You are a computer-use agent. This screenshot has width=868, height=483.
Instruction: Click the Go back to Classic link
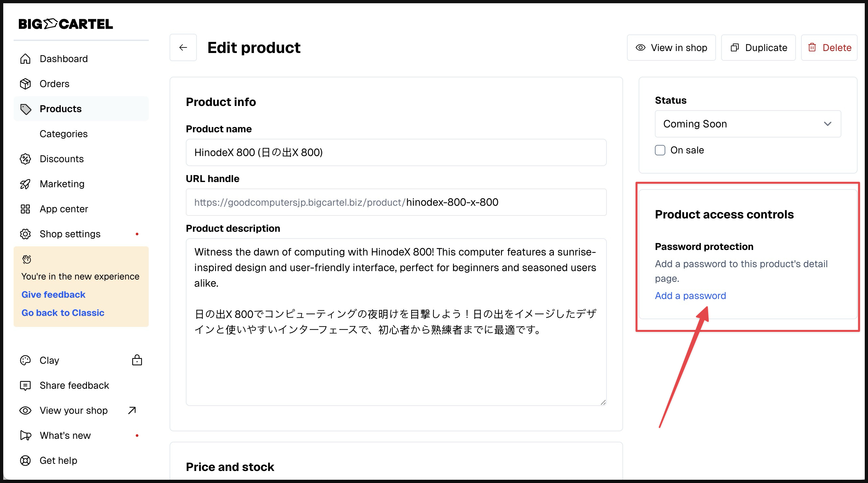click(63, 313)
